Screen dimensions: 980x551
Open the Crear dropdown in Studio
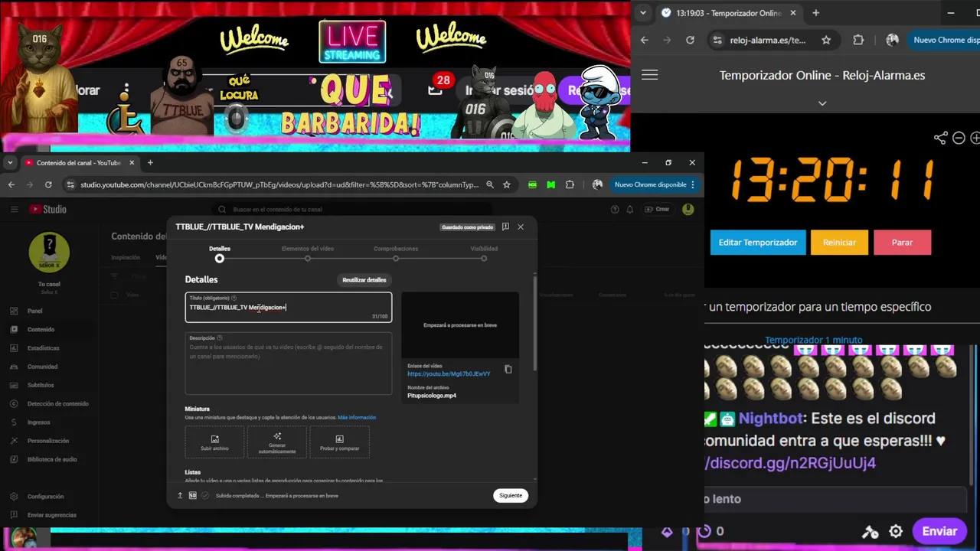[x=658, y=209]
